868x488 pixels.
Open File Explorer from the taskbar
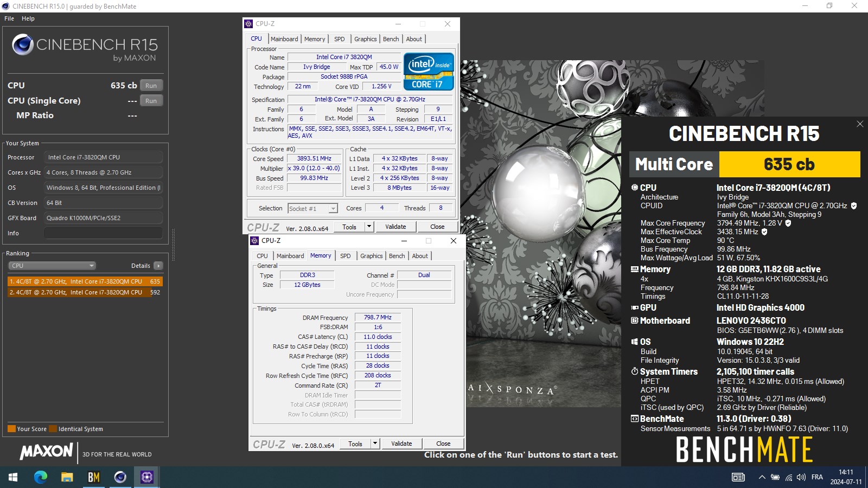(67, 477)
